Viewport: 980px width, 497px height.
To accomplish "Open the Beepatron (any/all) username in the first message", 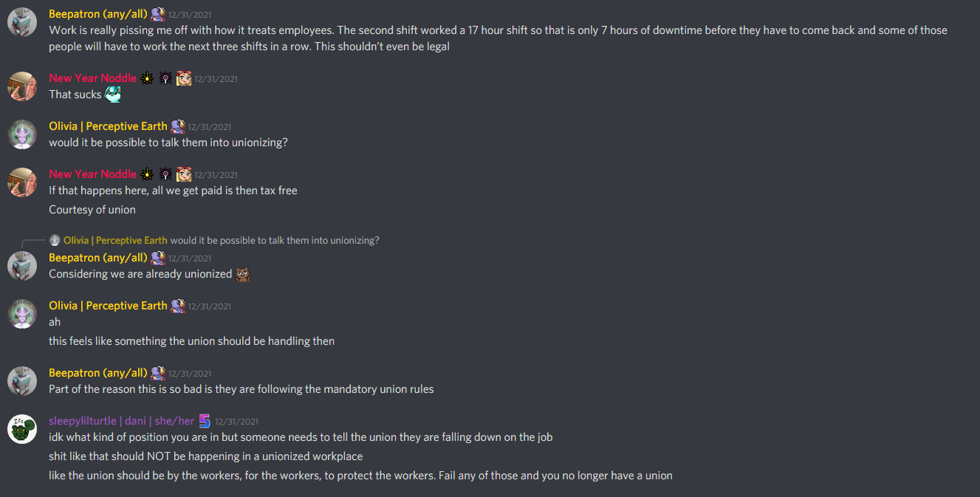I will point(98,14).
